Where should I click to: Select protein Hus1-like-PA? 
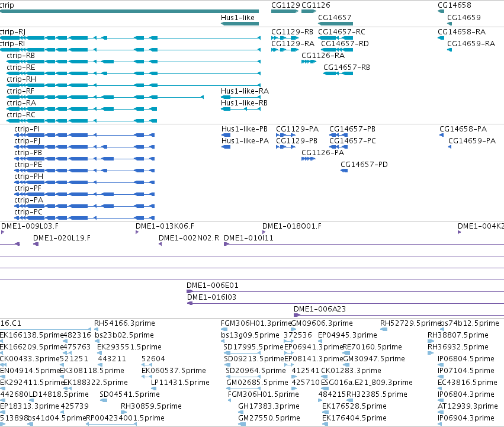226,147
